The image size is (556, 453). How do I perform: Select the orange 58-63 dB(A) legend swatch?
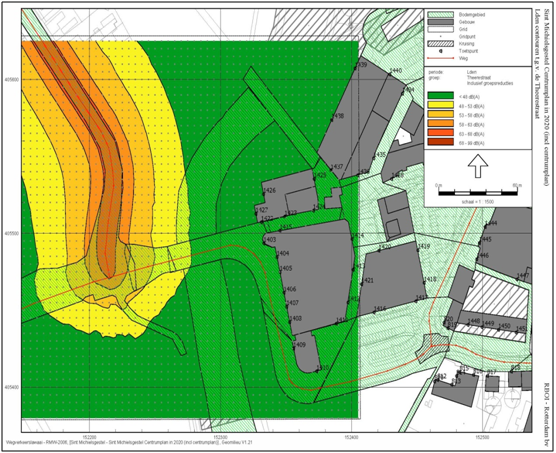coord(440,123)
